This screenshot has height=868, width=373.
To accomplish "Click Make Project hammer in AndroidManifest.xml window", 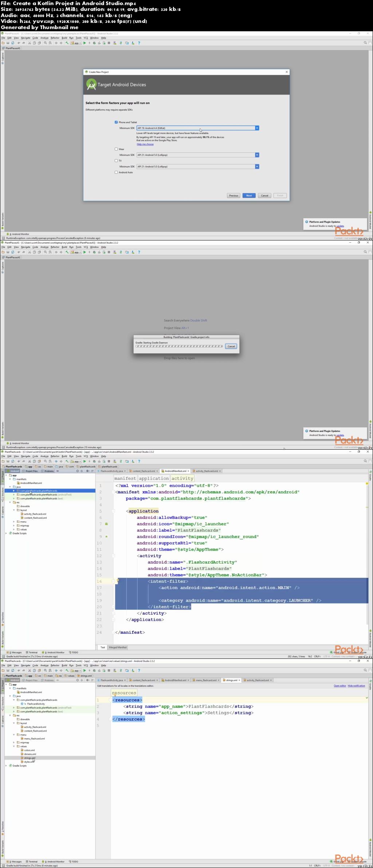I will pyautogui.click(x=67, y=461).
